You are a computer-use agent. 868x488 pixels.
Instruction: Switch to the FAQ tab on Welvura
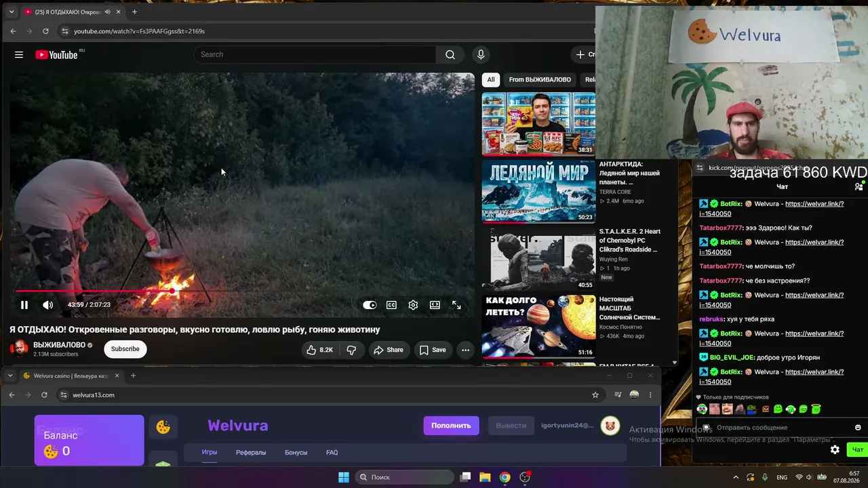332,453
